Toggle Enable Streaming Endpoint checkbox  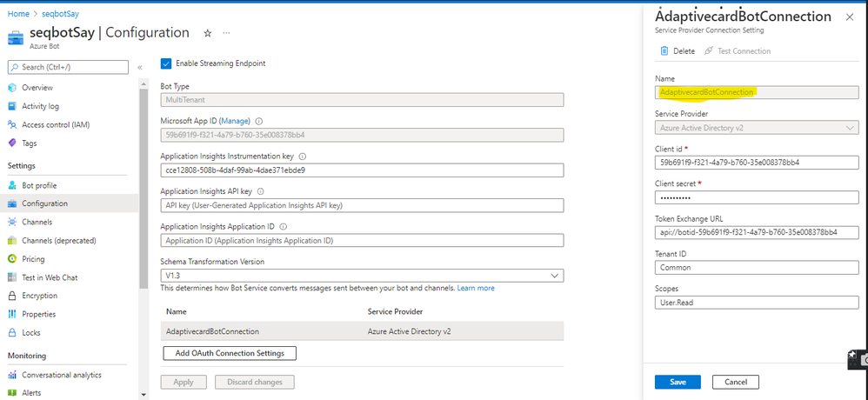[x=166, y=63]
